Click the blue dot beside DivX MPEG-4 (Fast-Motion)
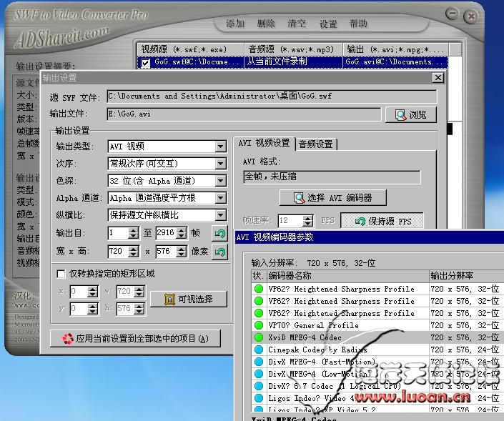This screenshot has width=504, height=421. [x=259, y=362]
